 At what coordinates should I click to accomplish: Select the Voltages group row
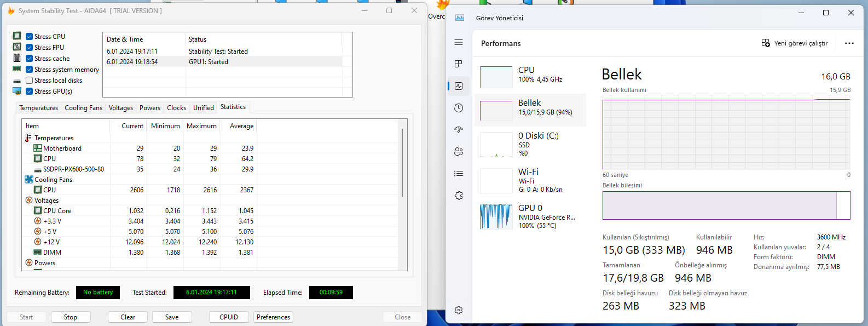point(211,201)
